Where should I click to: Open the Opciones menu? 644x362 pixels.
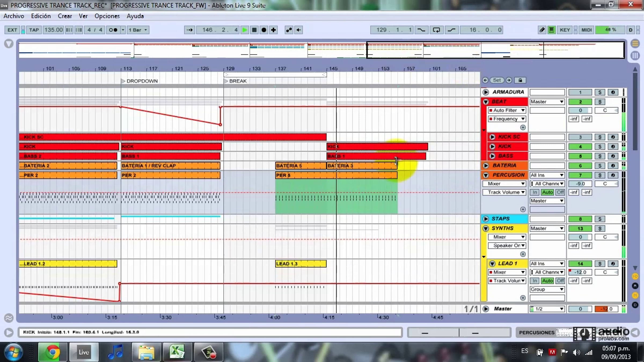107,16
